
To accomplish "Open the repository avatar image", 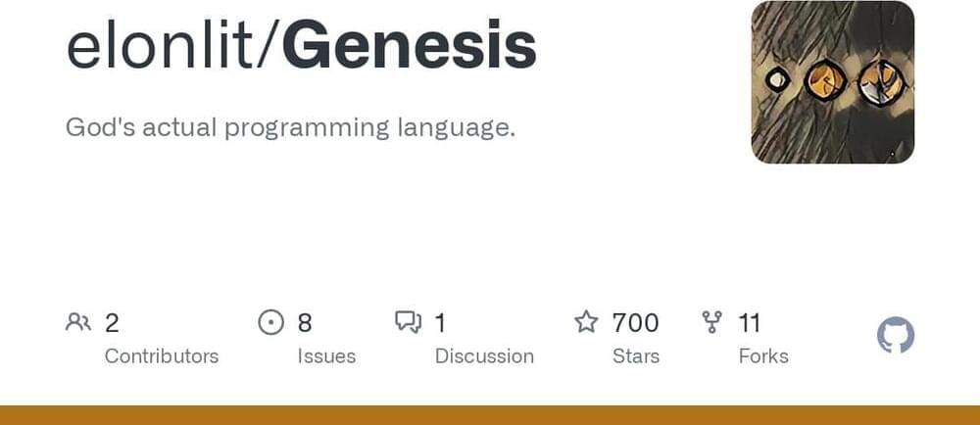I will (x=832, y=82).
